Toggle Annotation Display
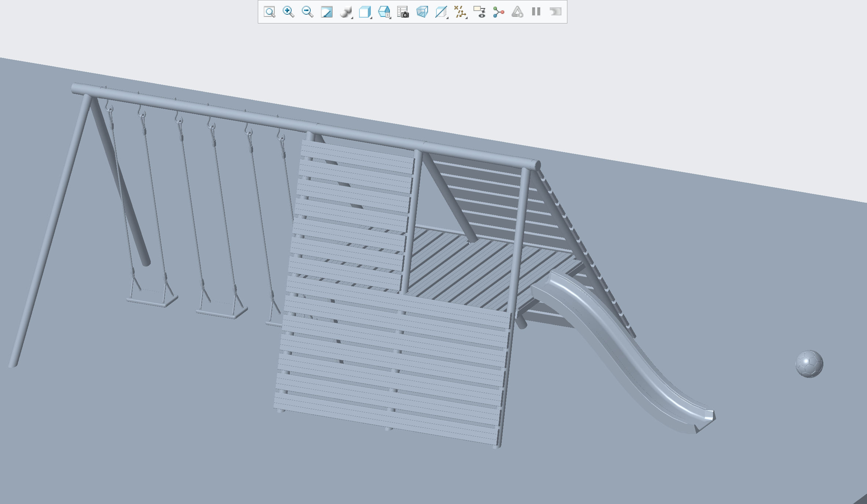Image resolution: width=867 pixels, height=504 pixels. coord(479,12)
